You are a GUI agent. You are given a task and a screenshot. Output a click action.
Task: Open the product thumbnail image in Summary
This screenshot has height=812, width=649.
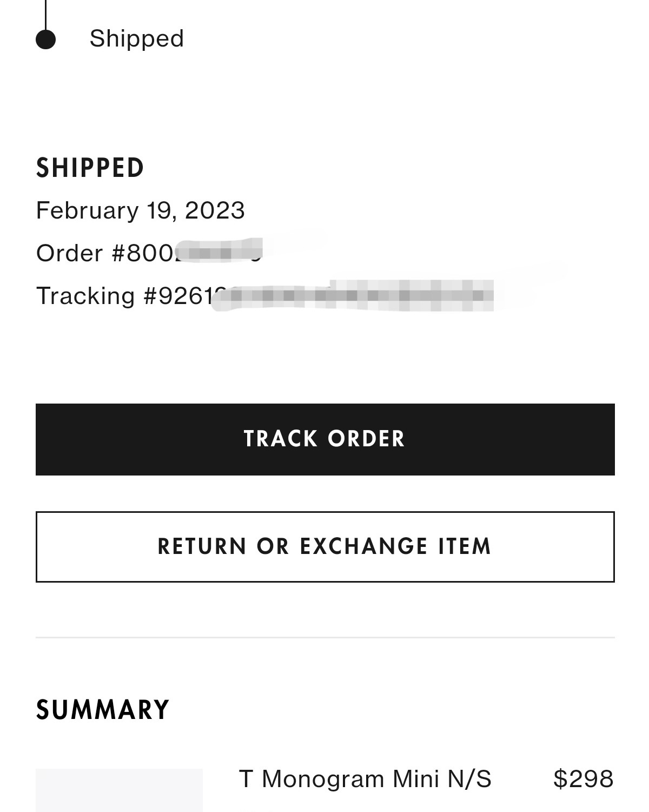[x=119, y=790]
